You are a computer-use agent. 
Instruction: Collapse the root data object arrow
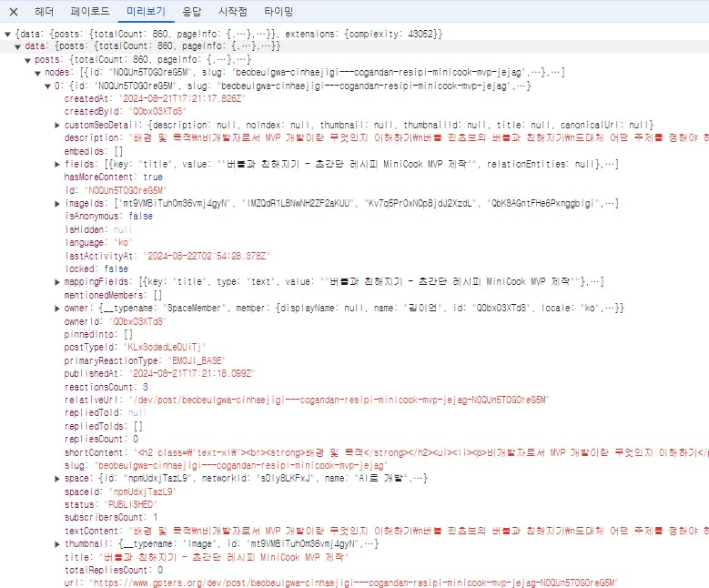click(7, 34)
